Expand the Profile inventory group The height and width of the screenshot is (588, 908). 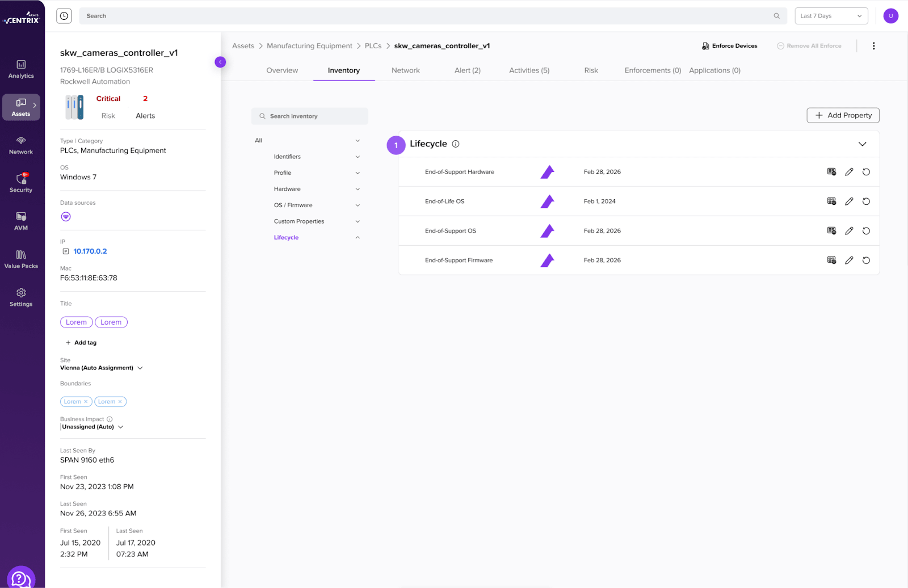tap(358, 173)
